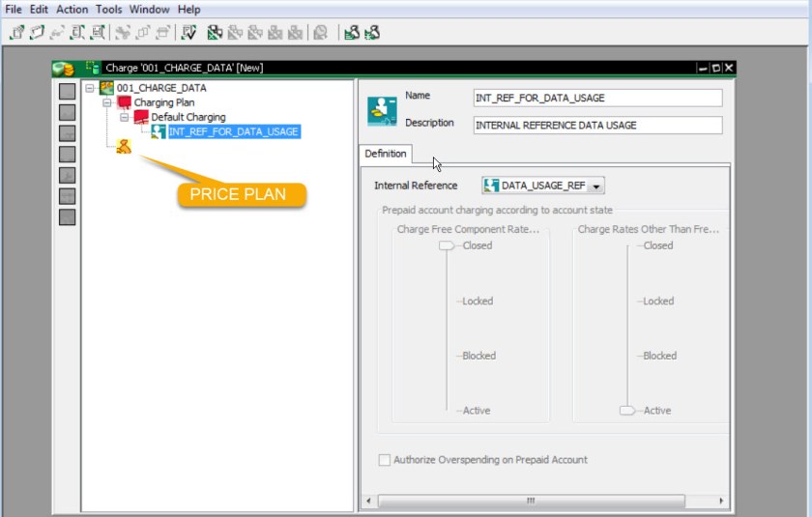Restore the Charge 001_CHARGE_DATA window size
812x517 pixels.
pyautogui.click(x=715, y=68)
